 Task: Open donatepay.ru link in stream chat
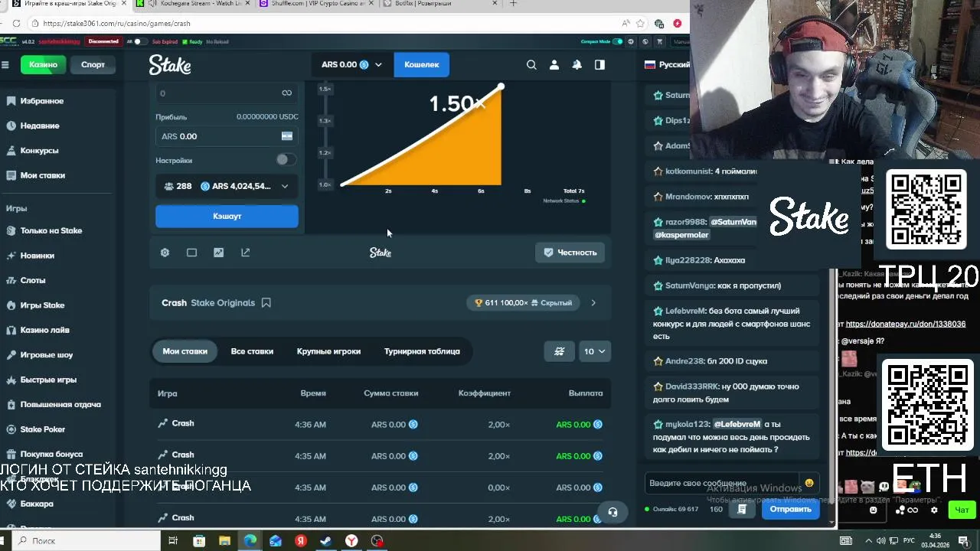tap(906, 324)
